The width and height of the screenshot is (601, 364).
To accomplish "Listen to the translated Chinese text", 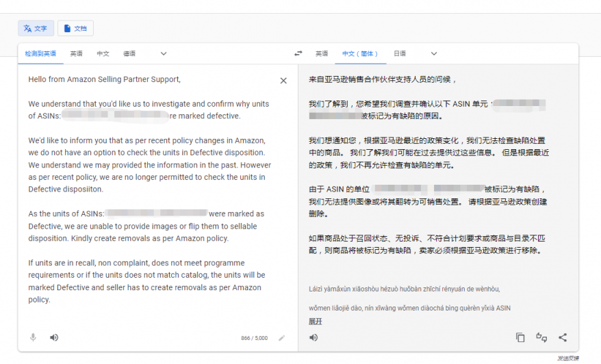I will tap(314, 337).
